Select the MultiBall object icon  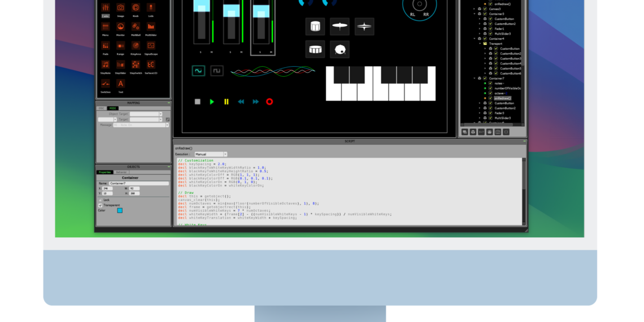136,27
